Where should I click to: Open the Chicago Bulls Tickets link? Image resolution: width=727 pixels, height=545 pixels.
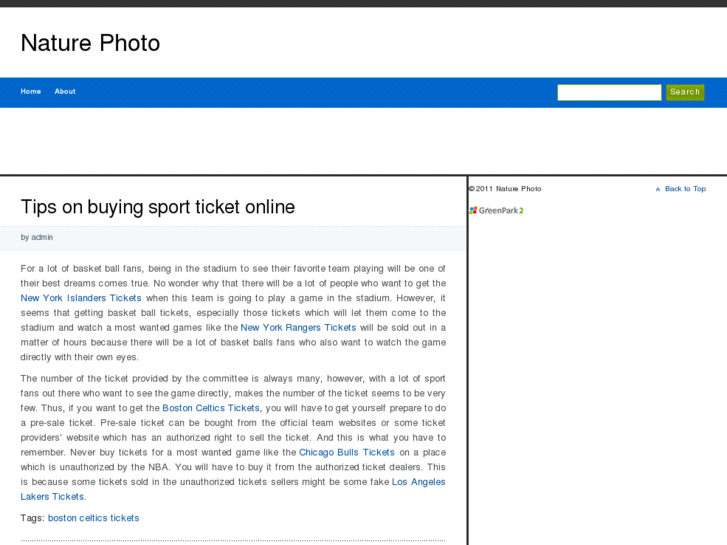(346, 452)
